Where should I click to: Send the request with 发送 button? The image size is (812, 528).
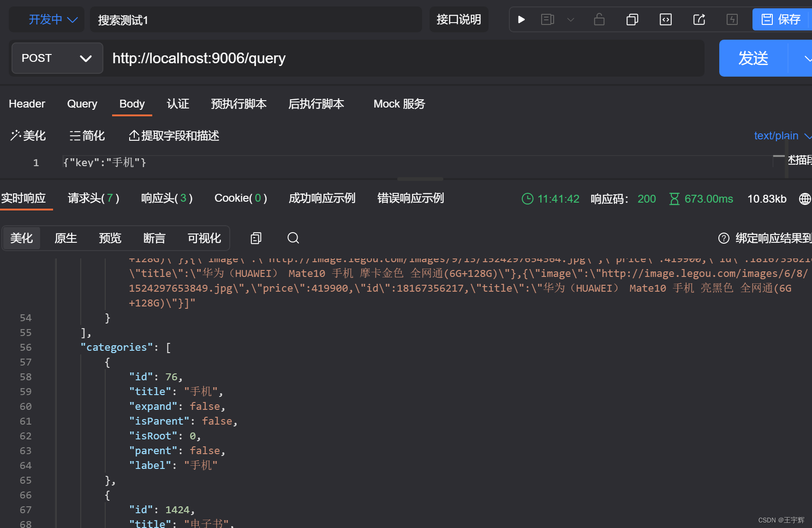[753, 58]
